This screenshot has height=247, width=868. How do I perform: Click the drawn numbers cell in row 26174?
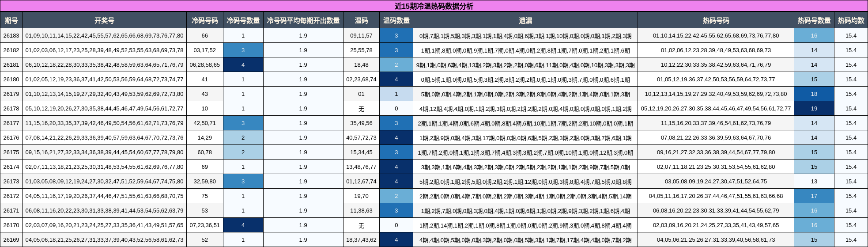click(104, 167)
